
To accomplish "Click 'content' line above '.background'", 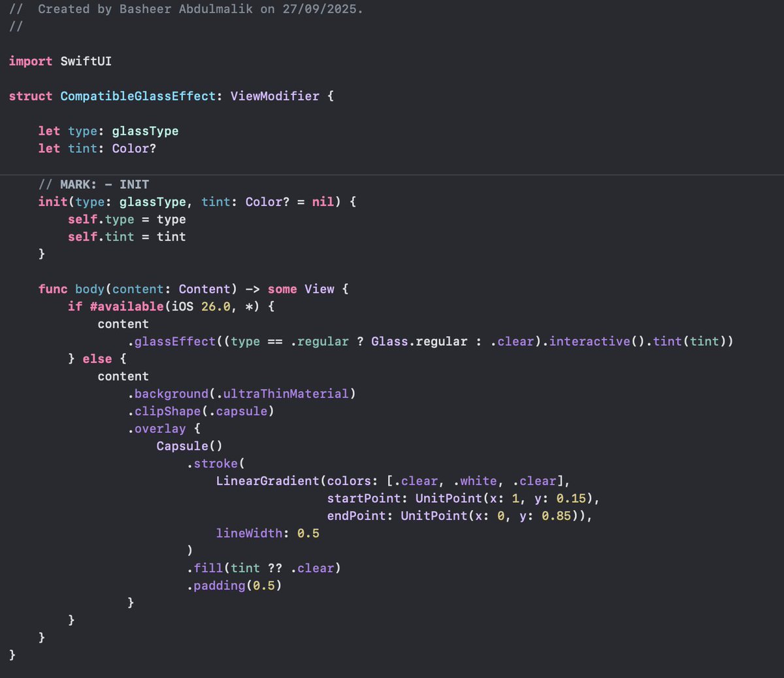I will point(123,377).
